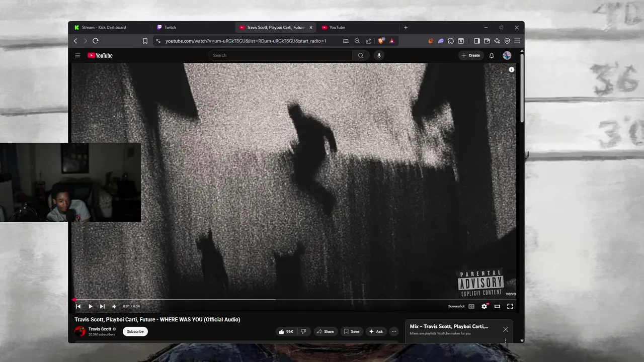Install app icon in address bar
This screenshot has height=362, width=644.
point(346,41)
